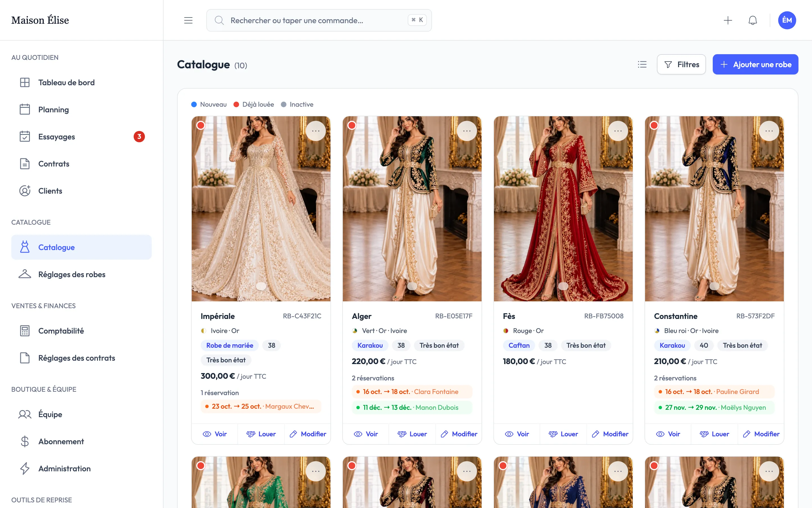Open Essayages page

pyautogui.click(x=81, y=137)
